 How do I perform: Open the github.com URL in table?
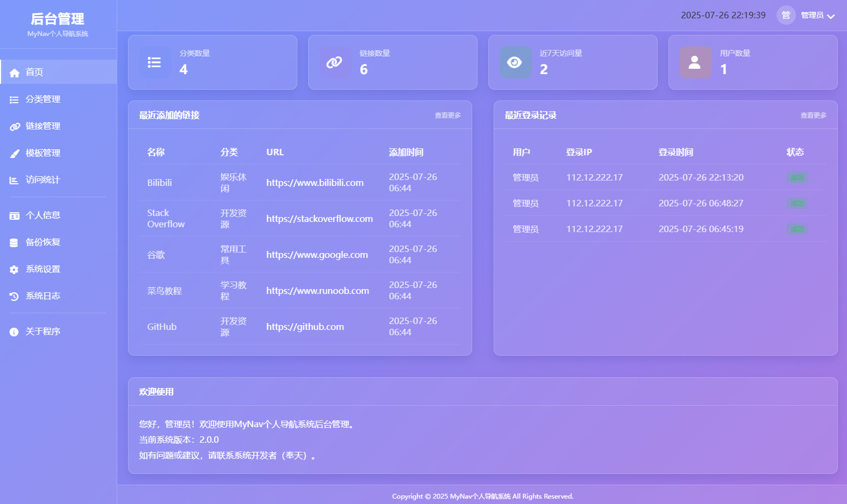click(x=305, y=327)
